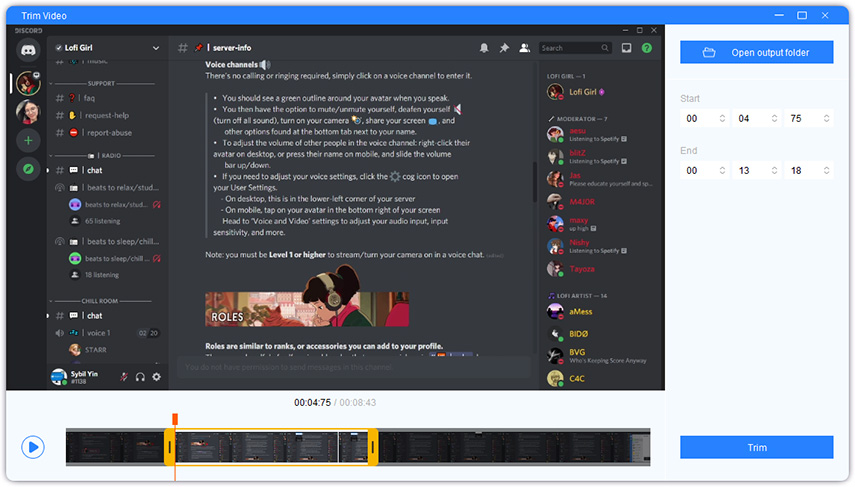
Task: Click the chat area scrollbar
Action: point(535,182)
